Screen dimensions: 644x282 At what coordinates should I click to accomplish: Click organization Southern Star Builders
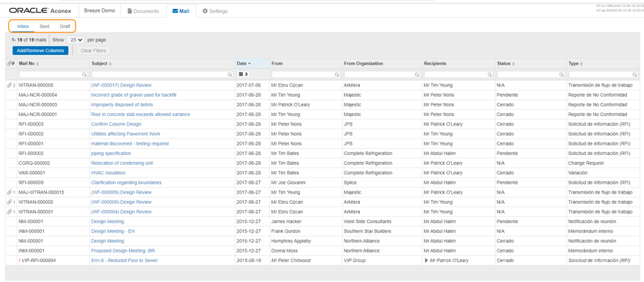[x=367, y=231]
